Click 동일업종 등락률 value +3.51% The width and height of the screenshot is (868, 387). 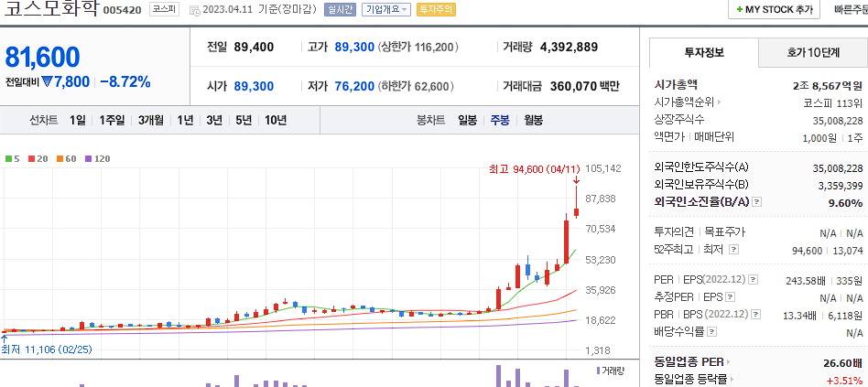tap(845, 380)
